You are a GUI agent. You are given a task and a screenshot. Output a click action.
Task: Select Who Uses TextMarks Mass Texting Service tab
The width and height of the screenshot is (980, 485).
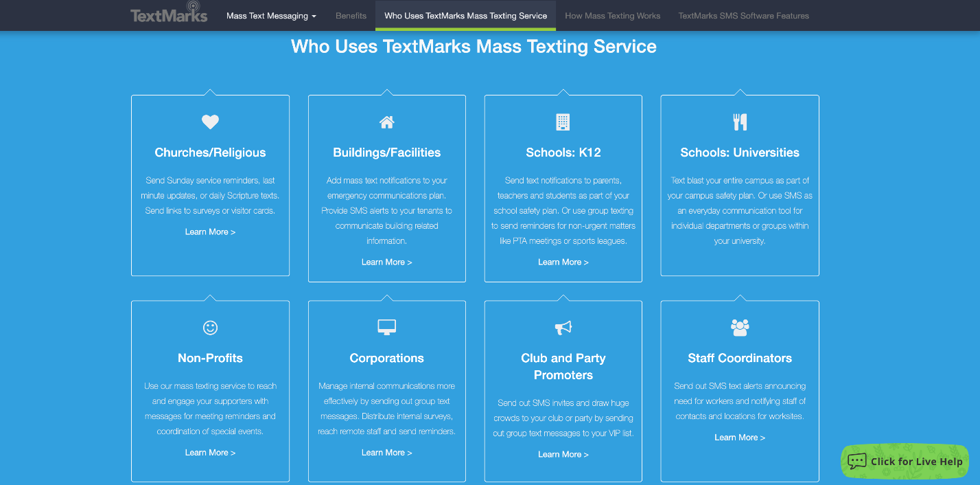466,16
